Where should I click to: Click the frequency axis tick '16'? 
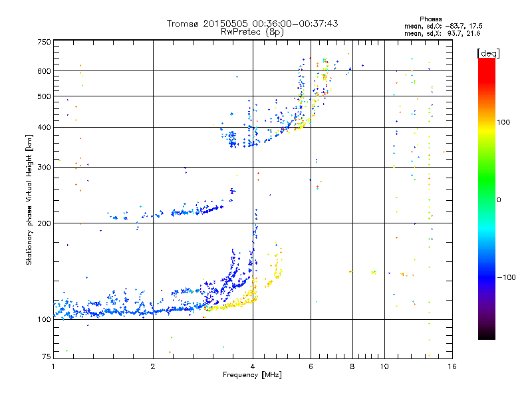click(452, 366)
